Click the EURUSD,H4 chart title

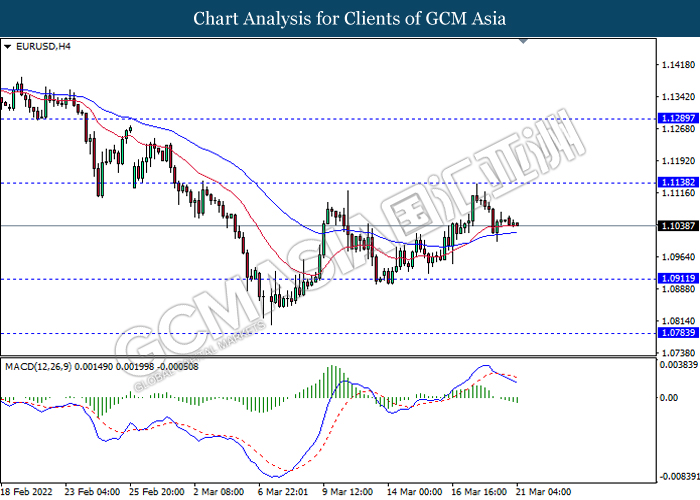pos(43,46)
